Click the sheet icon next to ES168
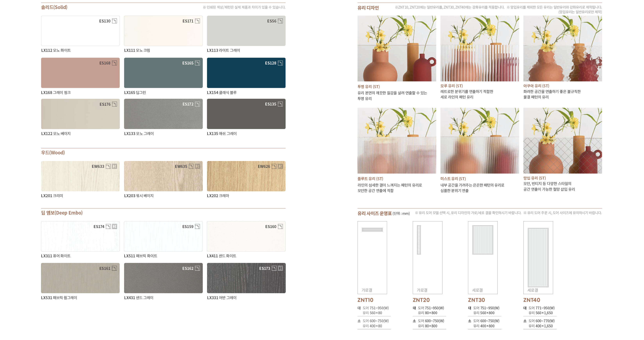The width and height of the screenshot is (644, 340). click(114, 63)
